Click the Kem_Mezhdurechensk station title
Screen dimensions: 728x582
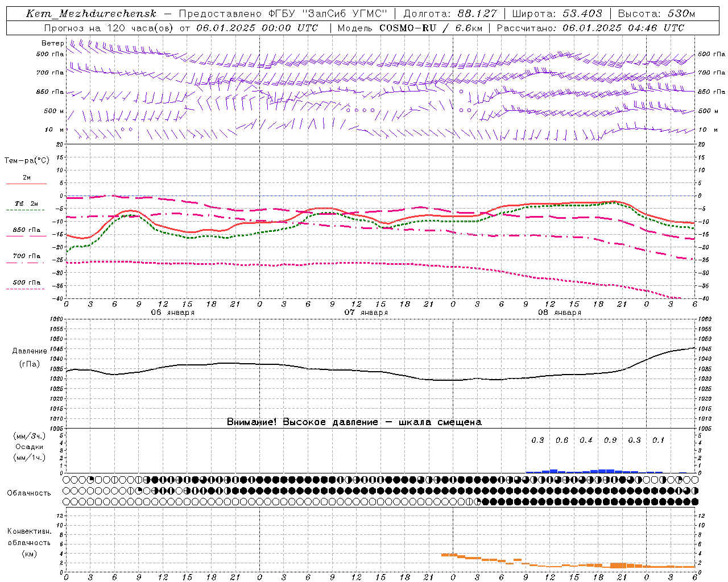(91, 14)
